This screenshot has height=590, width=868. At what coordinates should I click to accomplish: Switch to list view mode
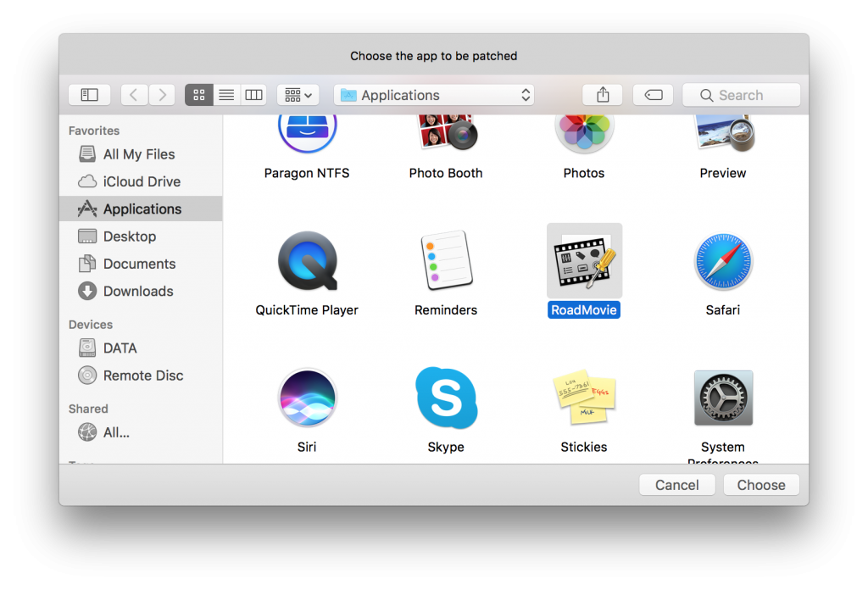[226, 95]
